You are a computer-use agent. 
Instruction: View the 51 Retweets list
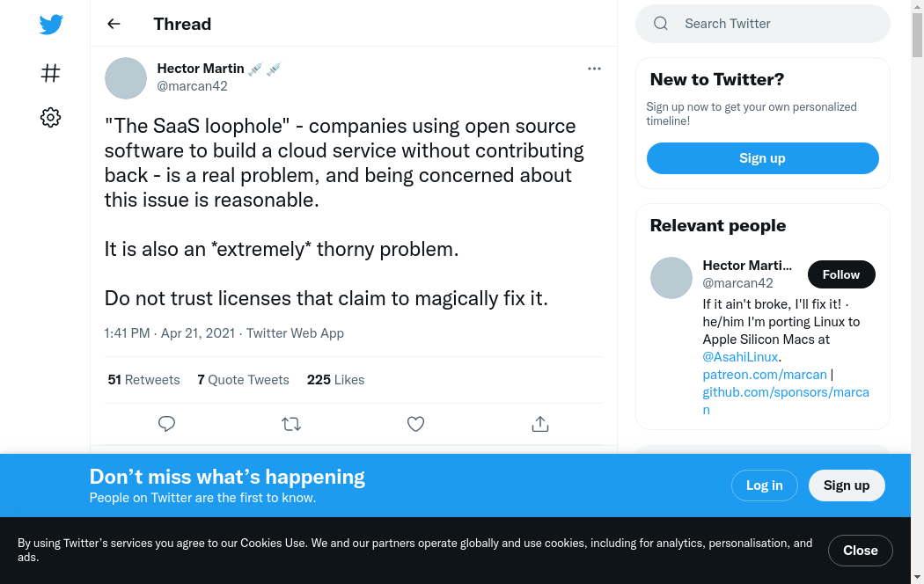click(143, 380)
